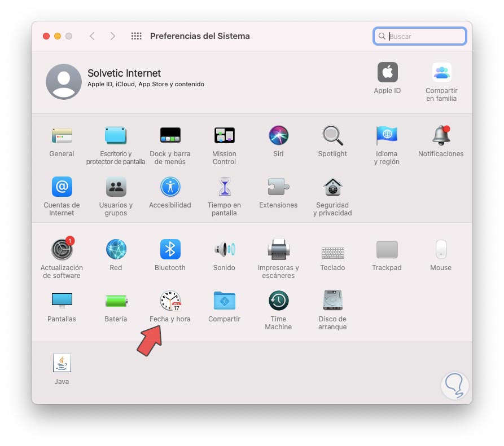Screen dimensions: 504x446
Task: Click the Solvetic Internet account name
Action: [124, 73]
